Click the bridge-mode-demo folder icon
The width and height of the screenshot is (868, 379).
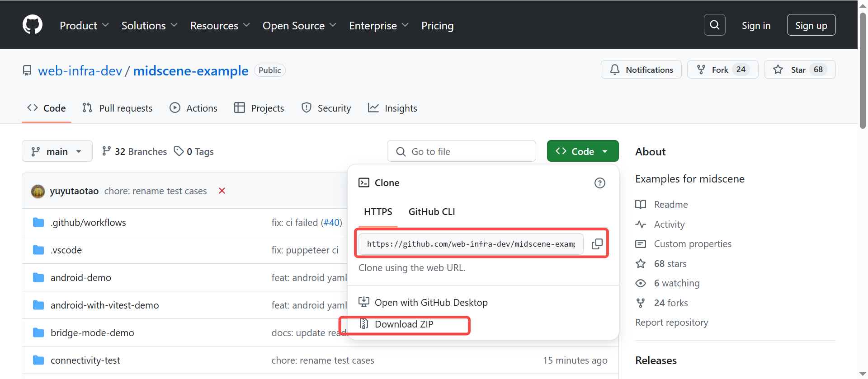point(38,332)
